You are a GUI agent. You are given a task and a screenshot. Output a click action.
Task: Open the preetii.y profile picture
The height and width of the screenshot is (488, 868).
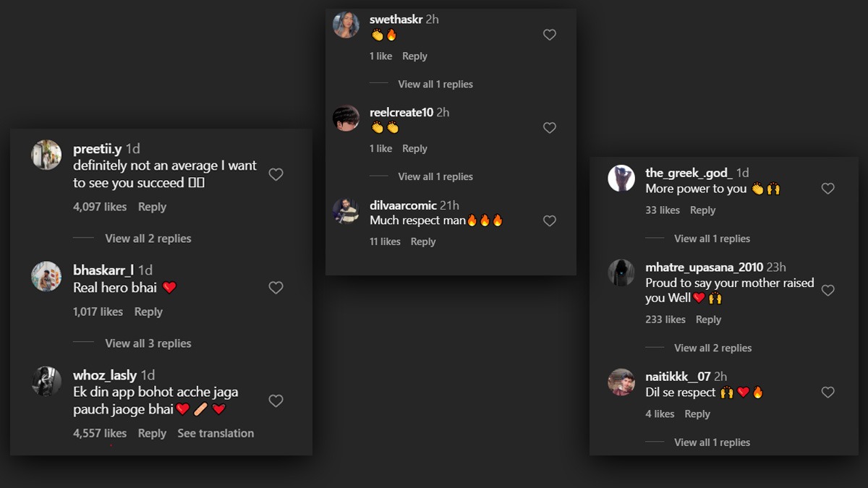coord(46,155)
